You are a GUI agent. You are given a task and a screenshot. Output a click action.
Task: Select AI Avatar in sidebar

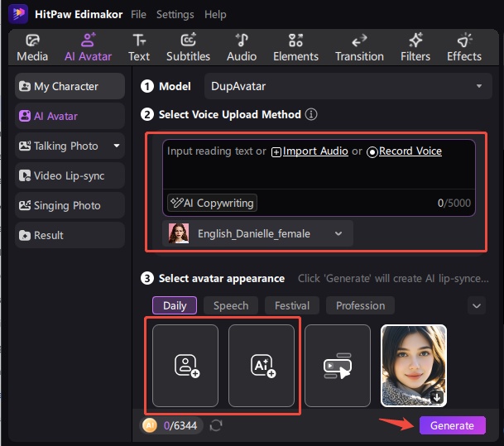[70, 116]
